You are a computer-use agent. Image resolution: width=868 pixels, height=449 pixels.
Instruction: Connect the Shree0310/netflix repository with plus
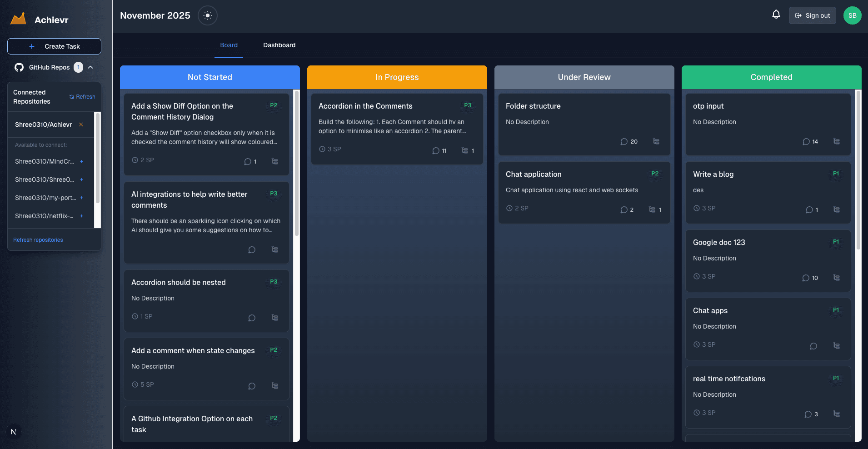pos(82,216)
